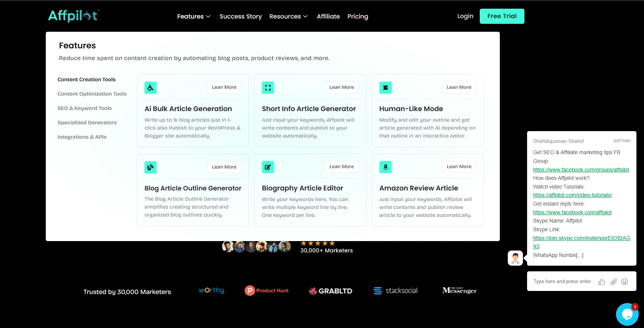Click the Amazon Review Article icon
Screen dimensions: 644x328
(386, 167)
